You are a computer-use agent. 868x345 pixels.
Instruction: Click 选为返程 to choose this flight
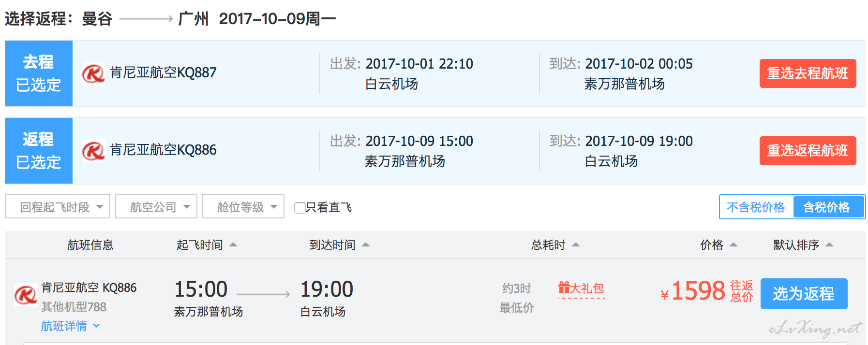tap(804, 294)
